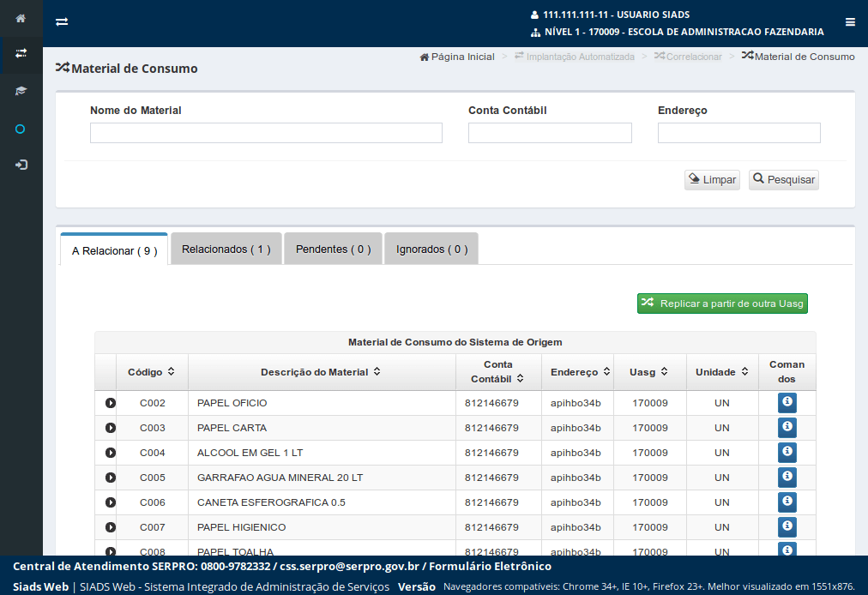The width and height of the screenshot is (868, 595).
Task: Click the blue circle icon in the sidebar
Action: [21, 129]
